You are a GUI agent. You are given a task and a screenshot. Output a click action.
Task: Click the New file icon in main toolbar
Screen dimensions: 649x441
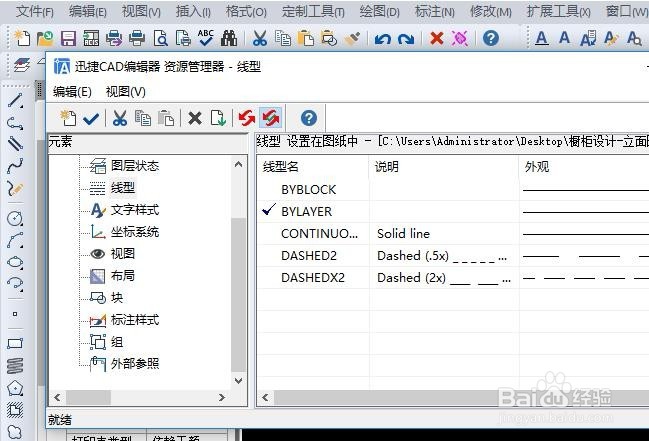(x=22, y=38)
